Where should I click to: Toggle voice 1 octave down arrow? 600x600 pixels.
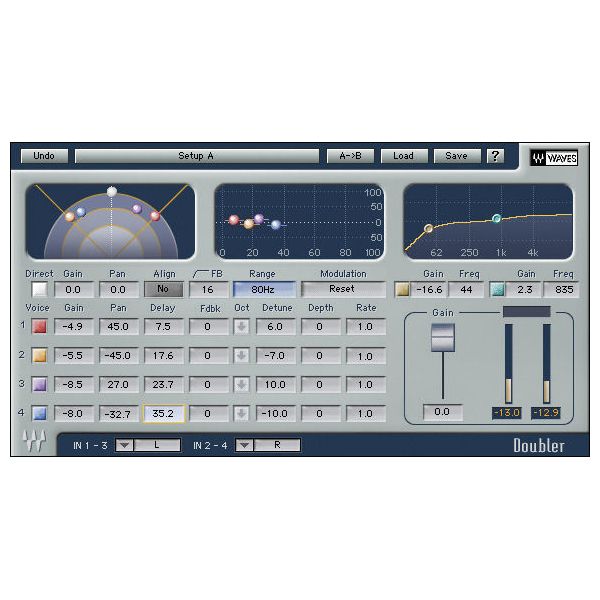tap(241, 326)
